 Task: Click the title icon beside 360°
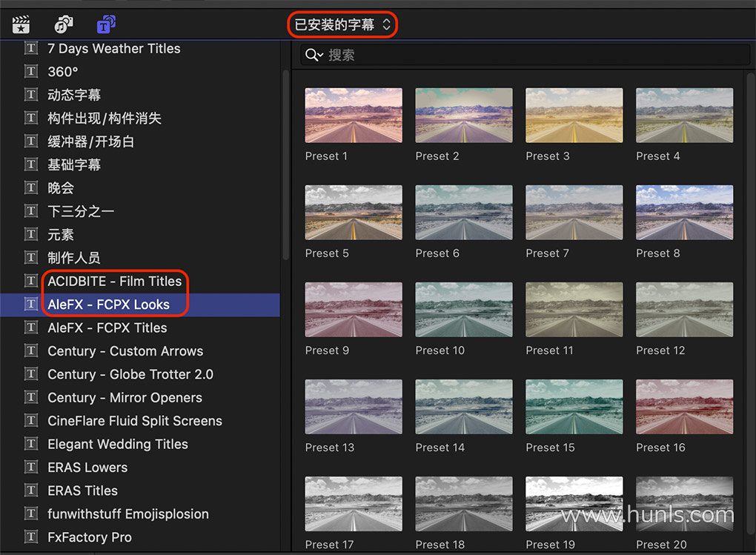[x=31, y=71]
